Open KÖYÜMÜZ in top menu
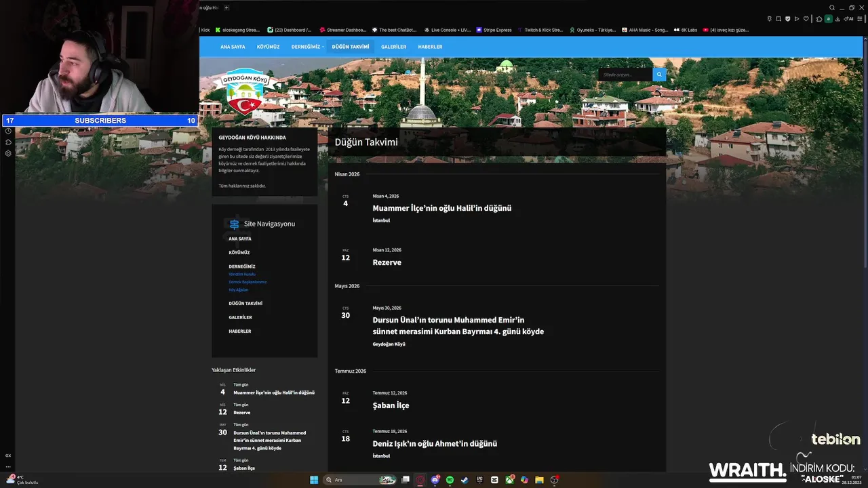The width and height of the screenshot is (868, 488). click(x=268, y=47)
